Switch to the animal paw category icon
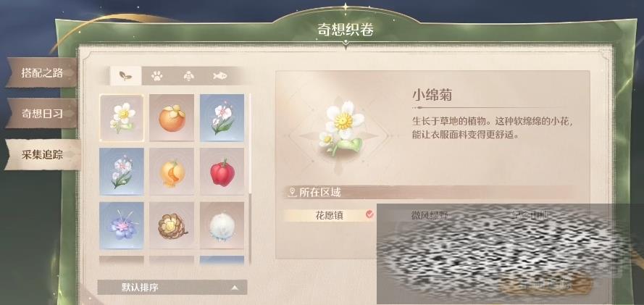Viewport: 644px width, 305px height. click(157, 75)
